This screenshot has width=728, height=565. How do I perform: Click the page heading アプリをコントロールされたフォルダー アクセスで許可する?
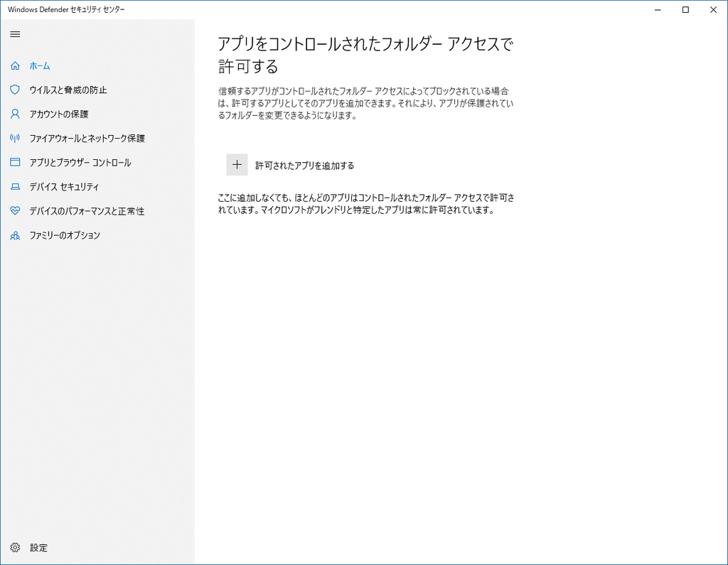point(365,55)
